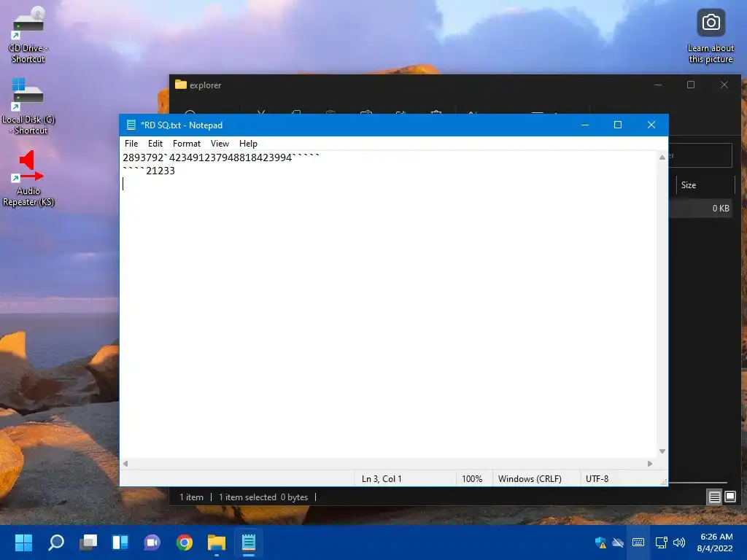The height and width of the screenshot is (560, 747).
Task: Click the horizontal scrollbar left arrow in Notepad
Action: pos(125,463)
